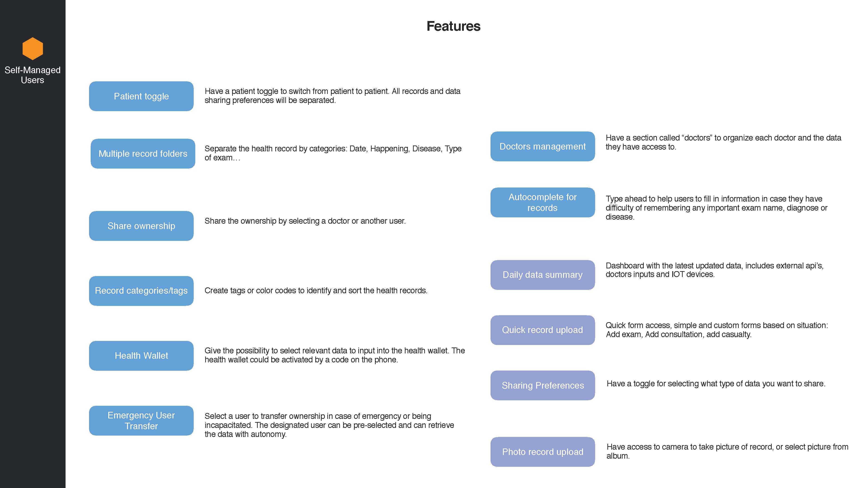Select the camera access description text
The height and width of the screenshot is (488, 868).
727,451
